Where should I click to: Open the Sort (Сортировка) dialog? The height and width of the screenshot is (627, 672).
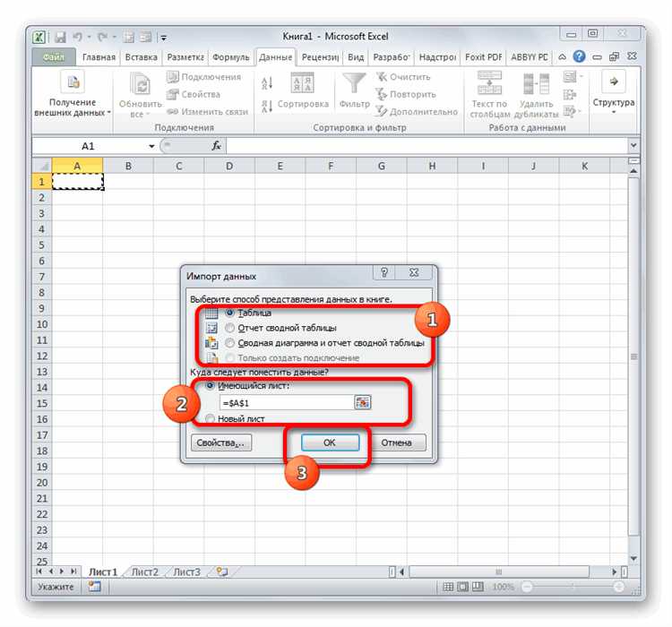tap(303, 90)
